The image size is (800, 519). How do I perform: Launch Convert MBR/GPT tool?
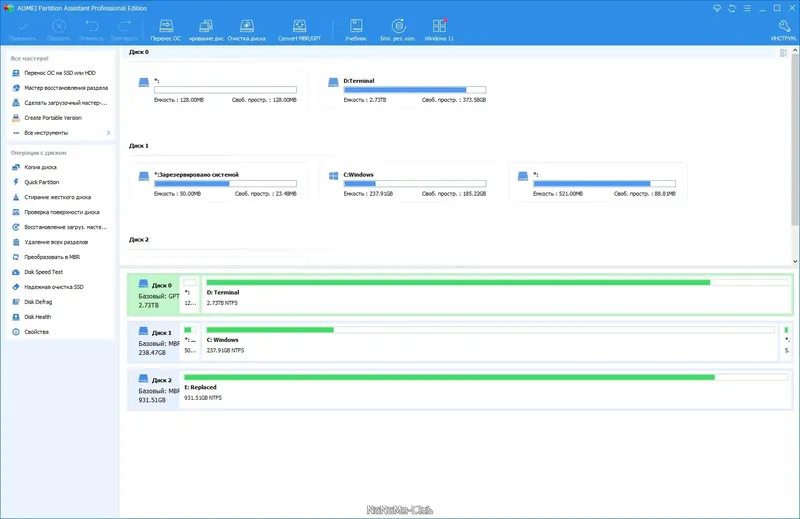(299, 30)
